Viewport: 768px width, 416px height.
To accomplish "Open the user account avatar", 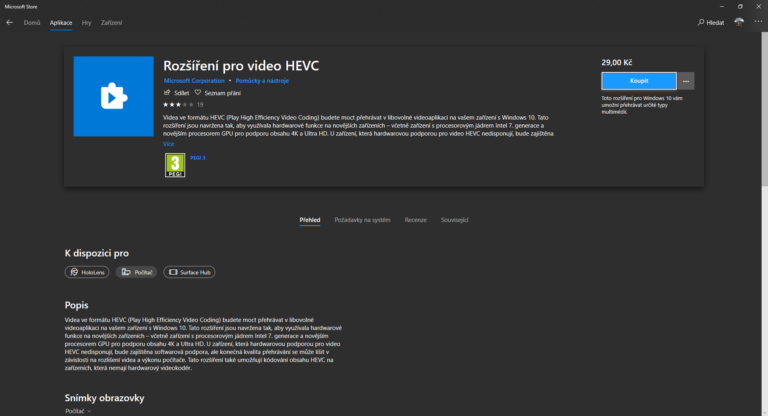I will point(739,21).
